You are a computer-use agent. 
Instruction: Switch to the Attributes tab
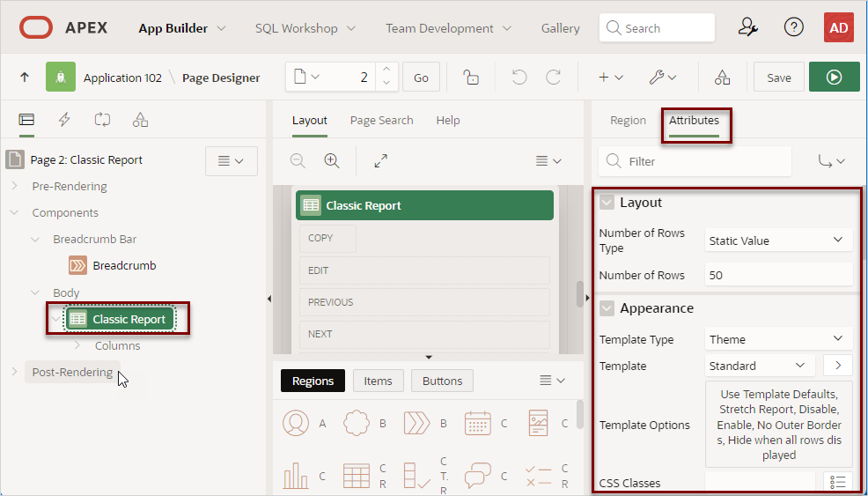click(x=695, y=121)
